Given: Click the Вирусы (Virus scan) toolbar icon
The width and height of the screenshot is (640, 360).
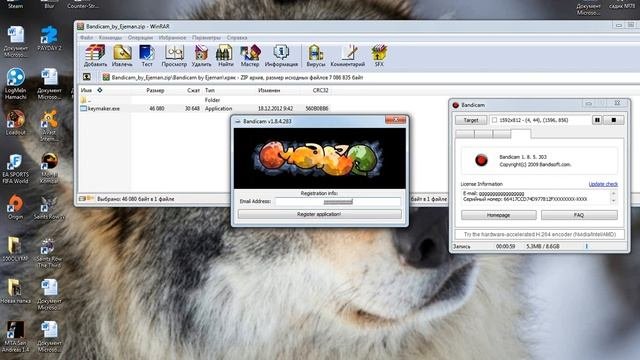Looking at the screenshot, I should (316, 56).
